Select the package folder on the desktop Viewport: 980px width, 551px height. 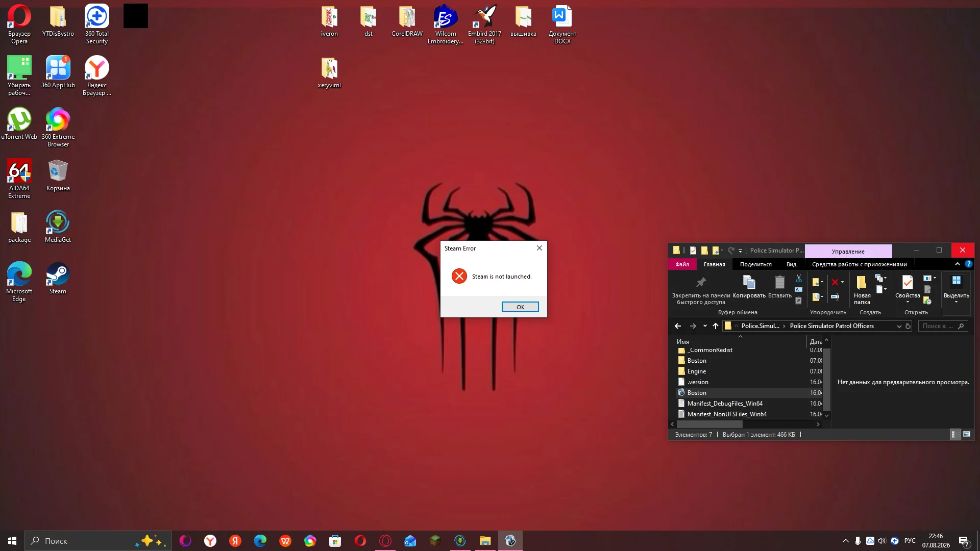point(19,227)
